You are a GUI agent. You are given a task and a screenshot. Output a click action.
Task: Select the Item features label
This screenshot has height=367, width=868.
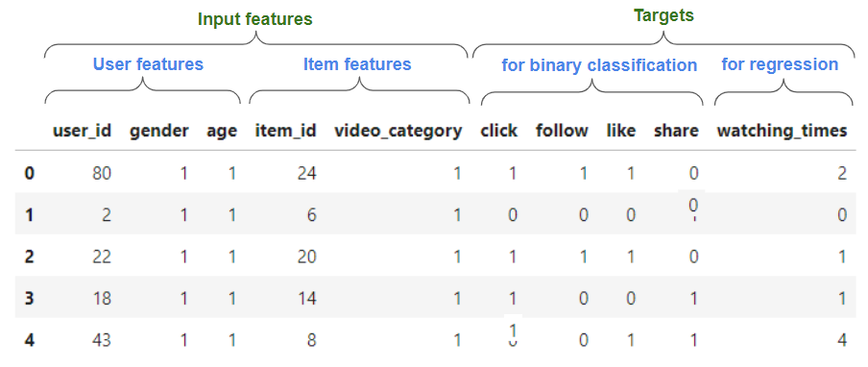click(x=357, y=64)
